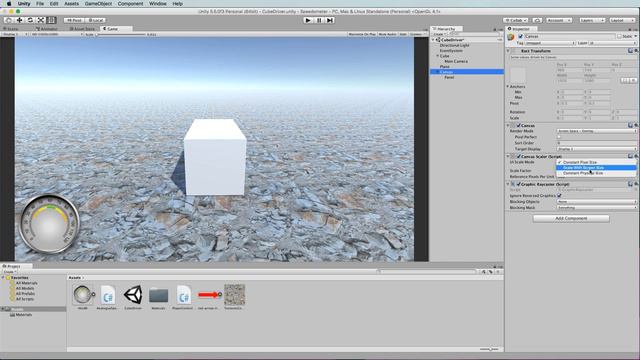Choose Scale With Screen Size option
Screen dimensions: 640x360
pyautogui.click(x=596, y=168)
